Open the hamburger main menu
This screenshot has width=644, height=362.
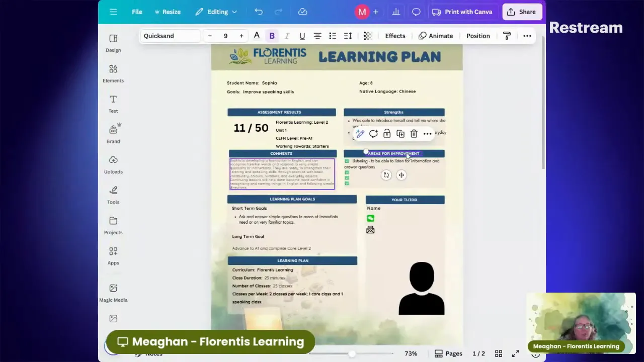(x=113, y=12)
